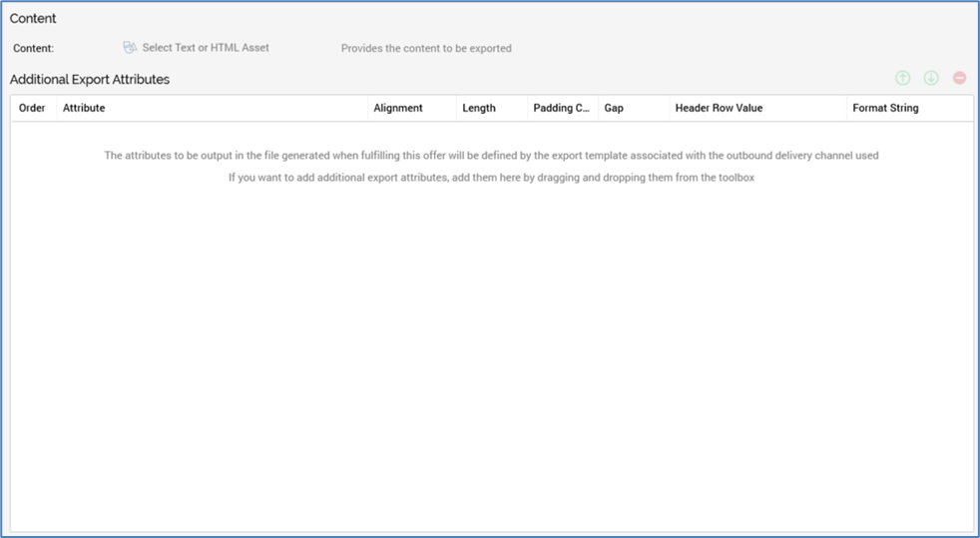Click the truncated Padding C... column header
980x538 pixels.
pos(562,108)
